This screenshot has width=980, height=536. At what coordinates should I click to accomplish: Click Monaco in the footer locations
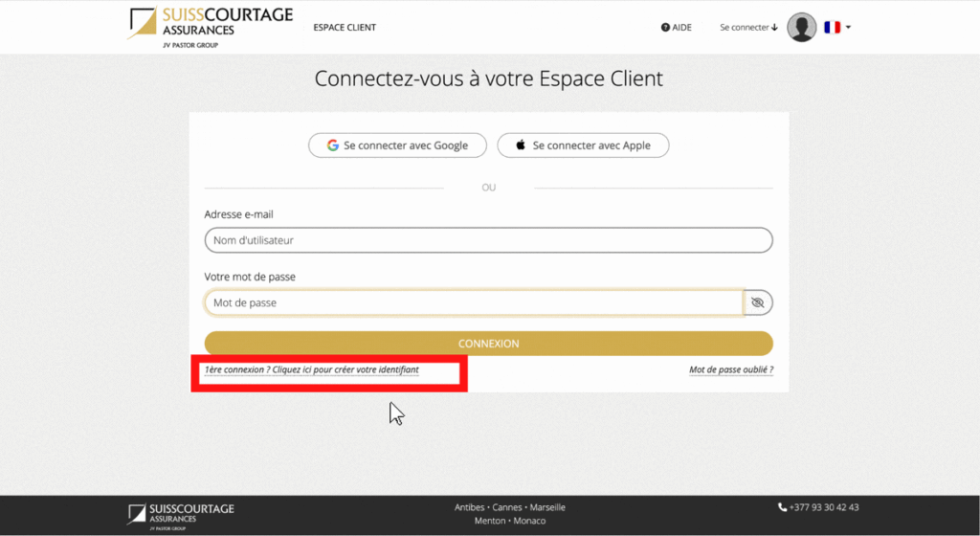click(x=527, y=521)
